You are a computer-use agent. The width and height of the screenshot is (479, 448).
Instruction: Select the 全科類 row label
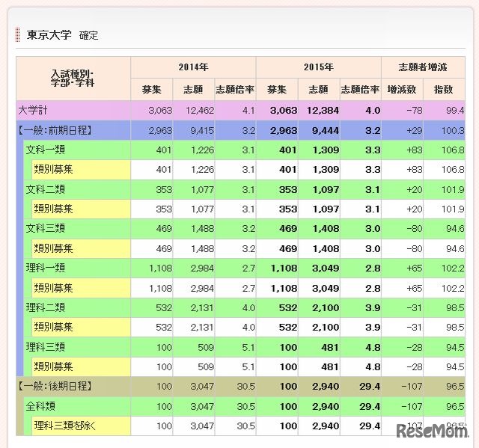pos(40,406)
